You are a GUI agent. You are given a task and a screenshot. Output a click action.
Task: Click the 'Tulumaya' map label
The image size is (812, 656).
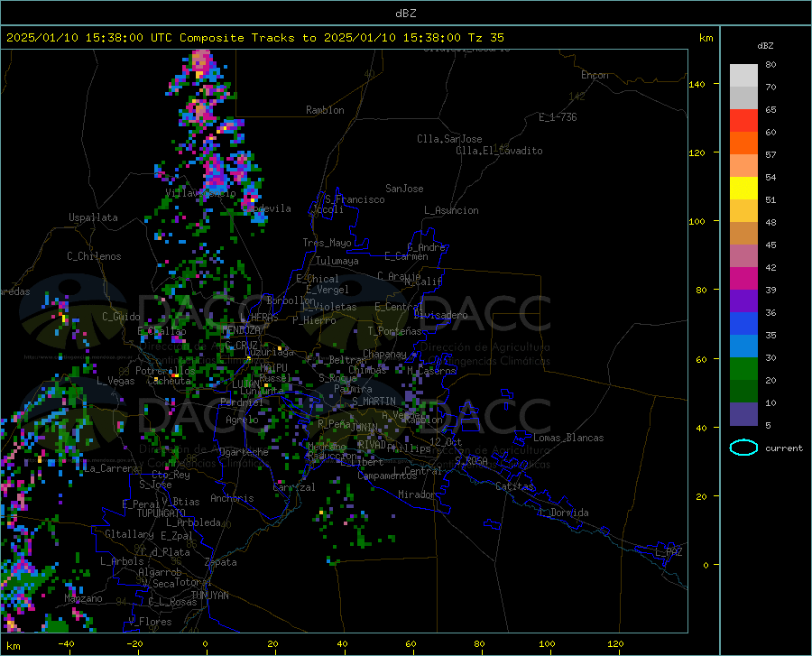(x=337, y=262)
